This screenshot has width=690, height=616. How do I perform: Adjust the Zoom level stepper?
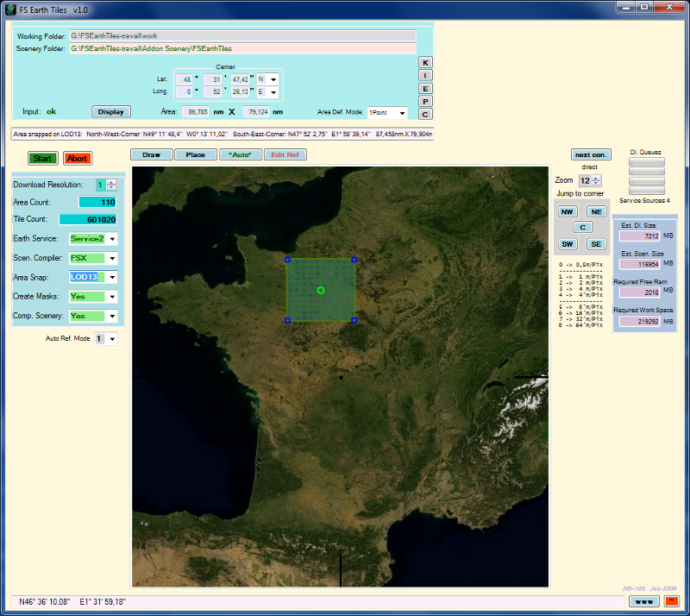coord(596,180)
